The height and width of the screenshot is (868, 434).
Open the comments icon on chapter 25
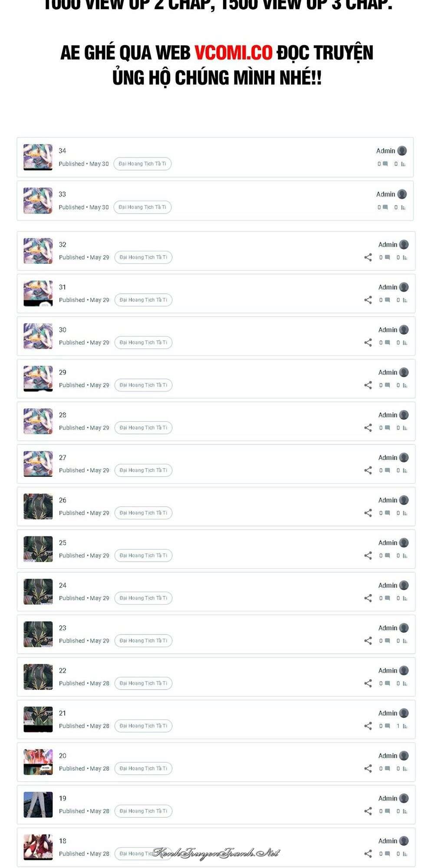(387, 556)
